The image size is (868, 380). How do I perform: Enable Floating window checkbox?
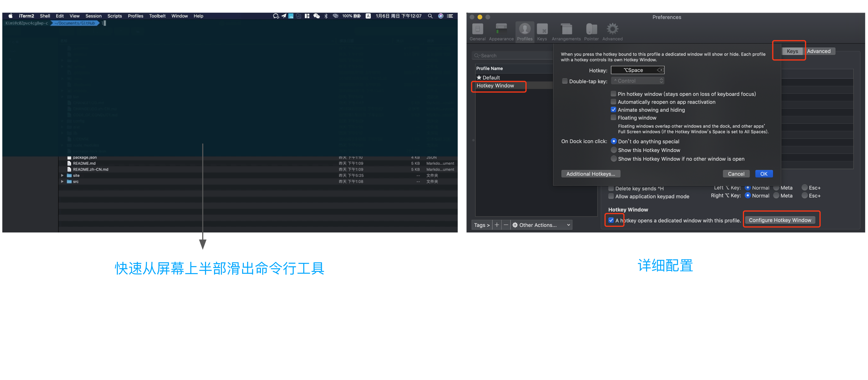point(613,118)
